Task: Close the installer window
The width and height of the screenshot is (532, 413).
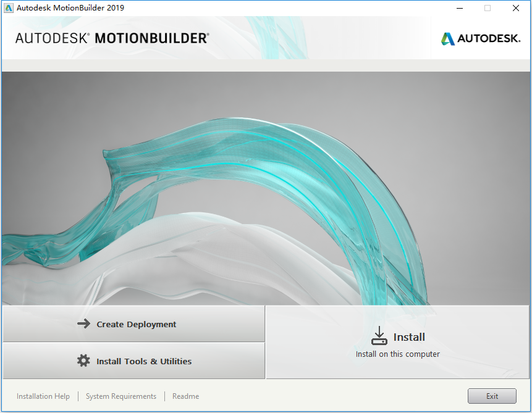Action: [x=516, y=8]
